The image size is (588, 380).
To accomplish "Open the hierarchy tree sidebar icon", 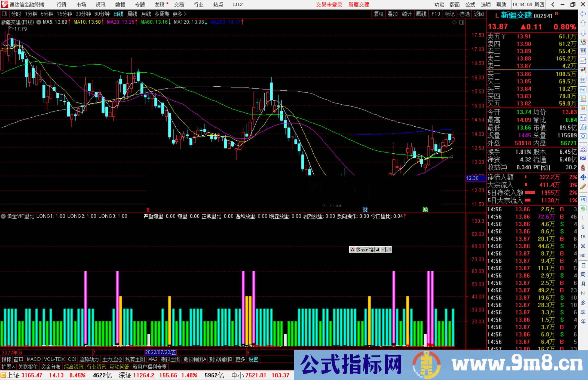I will click(x=583, y=99).
